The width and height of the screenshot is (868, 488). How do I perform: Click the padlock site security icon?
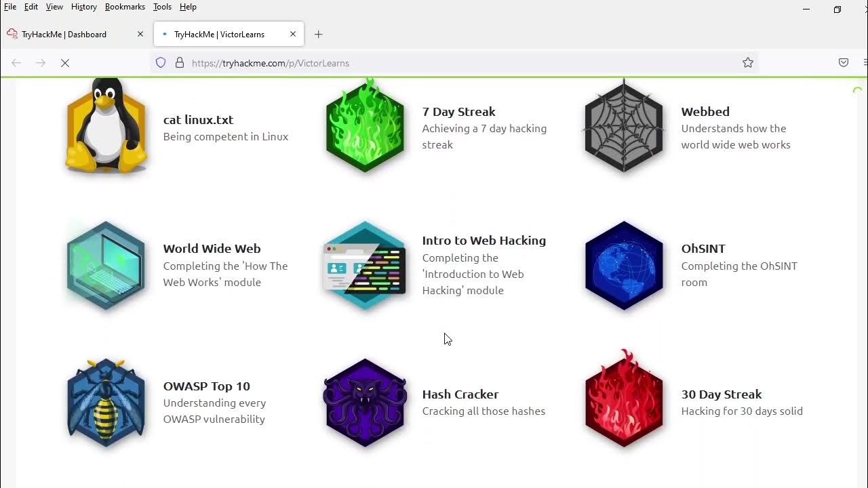click(180, 63)
